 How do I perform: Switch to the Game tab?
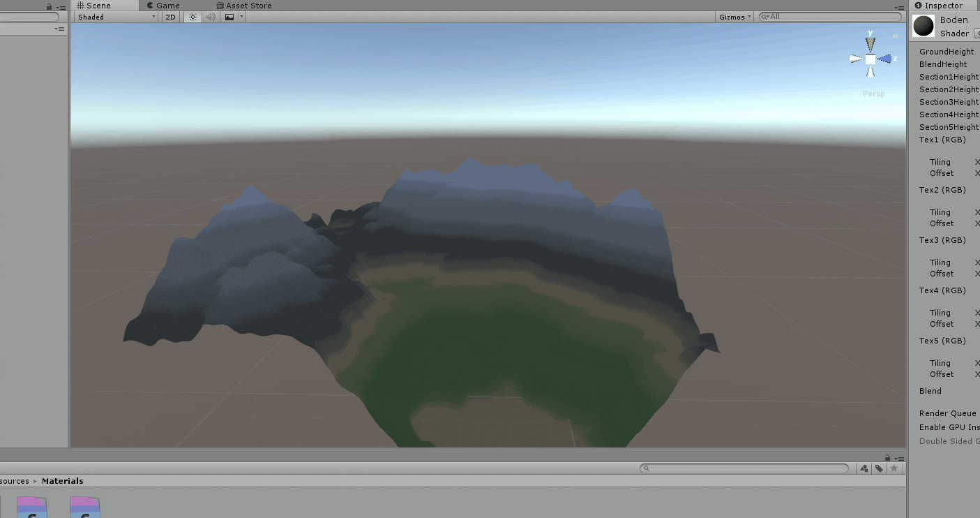pyautogui.click(x=163, y=5)
